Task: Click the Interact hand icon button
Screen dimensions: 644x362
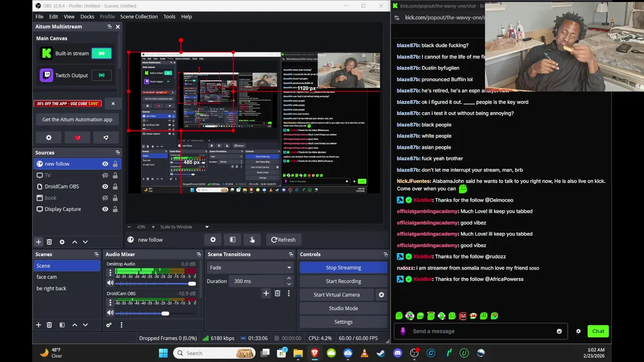Action: [x=252, y=240]
